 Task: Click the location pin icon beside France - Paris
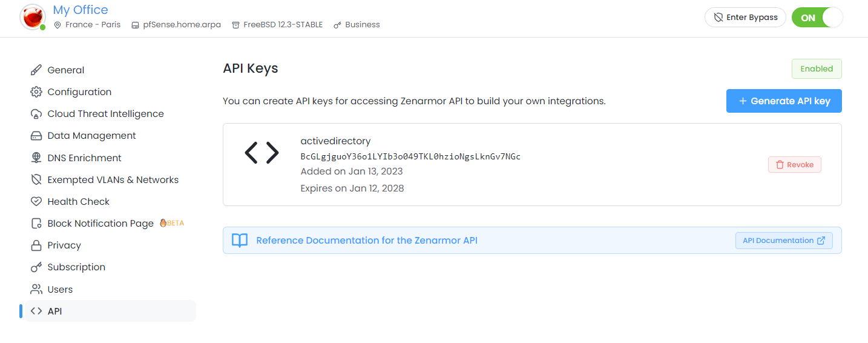58,25
